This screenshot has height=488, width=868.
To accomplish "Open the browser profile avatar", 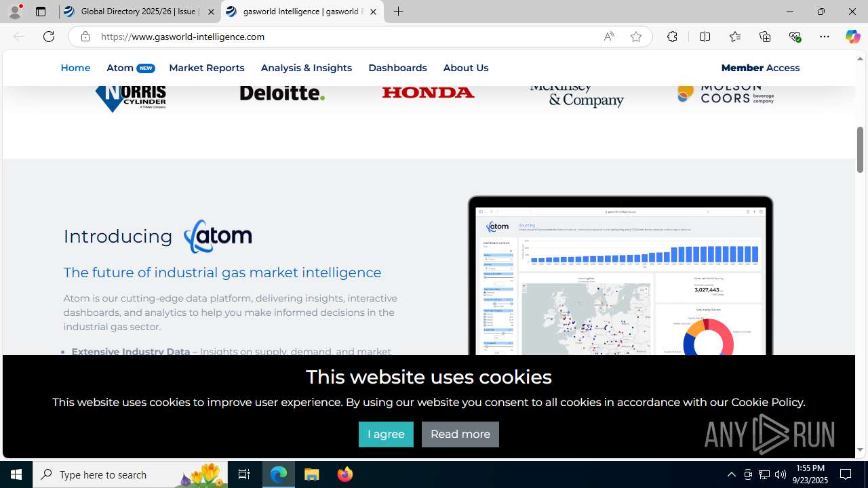I will (x=15, y=12).
